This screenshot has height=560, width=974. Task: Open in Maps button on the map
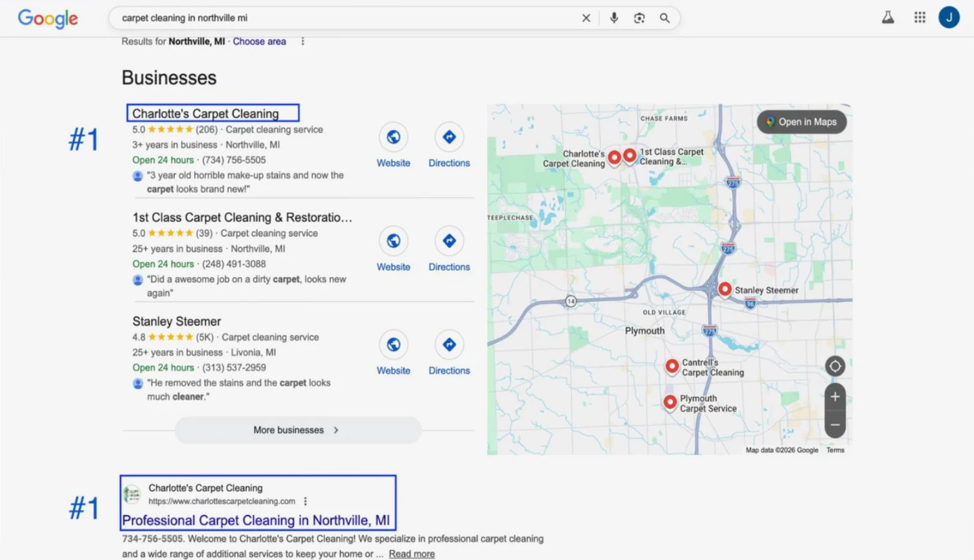pyautogui.click(x=802, y=122)
